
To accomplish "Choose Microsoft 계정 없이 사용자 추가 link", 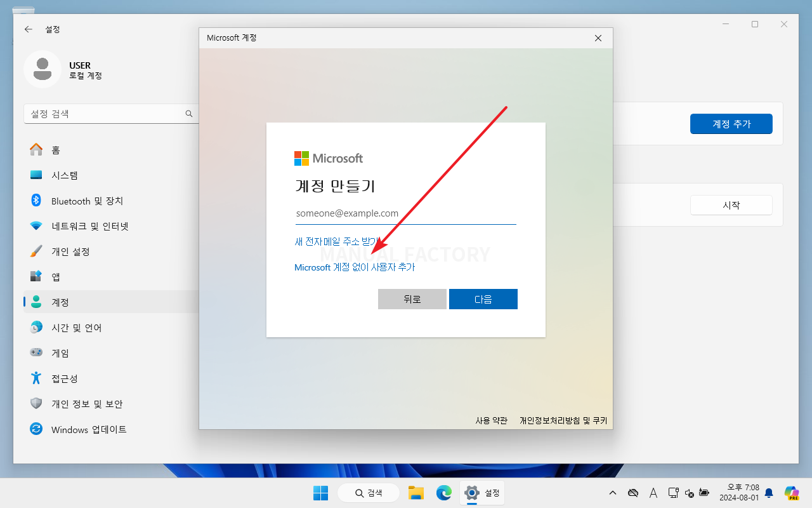I will click(x=355, y=267).
